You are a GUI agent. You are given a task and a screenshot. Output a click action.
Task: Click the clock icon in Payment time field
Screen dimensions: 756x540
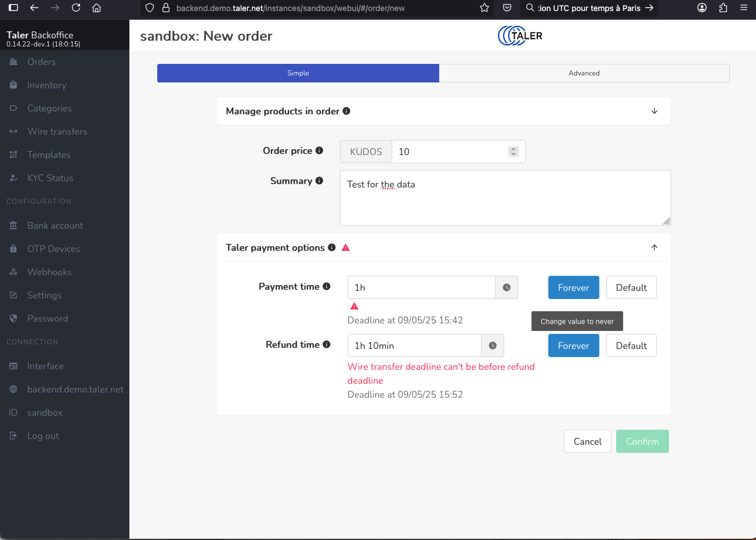tap(507, 287)
